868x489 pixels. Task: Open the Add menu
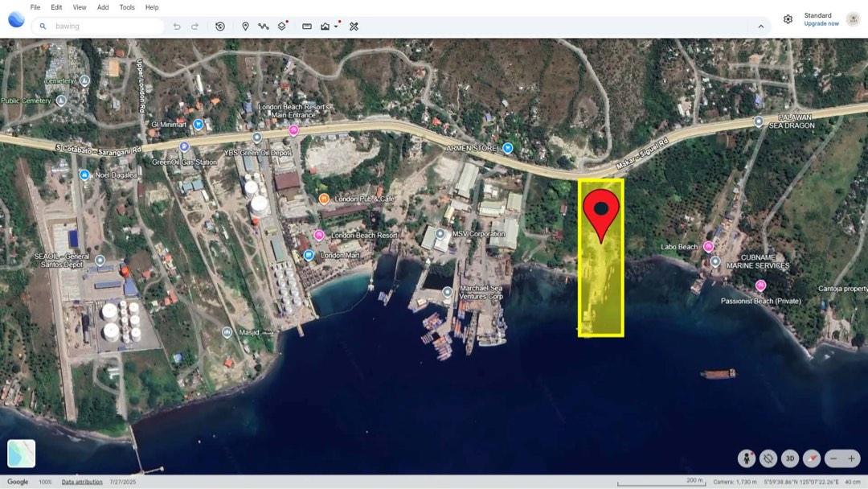tap(103, 7)
